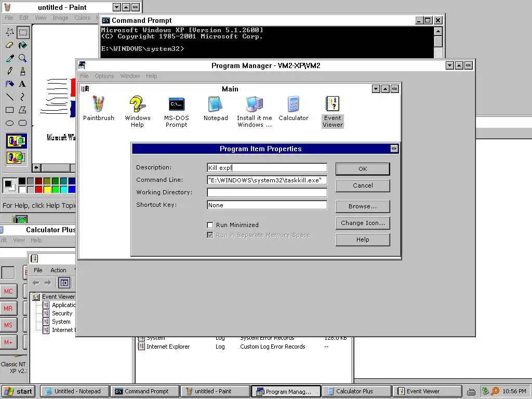
Task: Select the Windows Help program icon
Action: tap(137, 111)
